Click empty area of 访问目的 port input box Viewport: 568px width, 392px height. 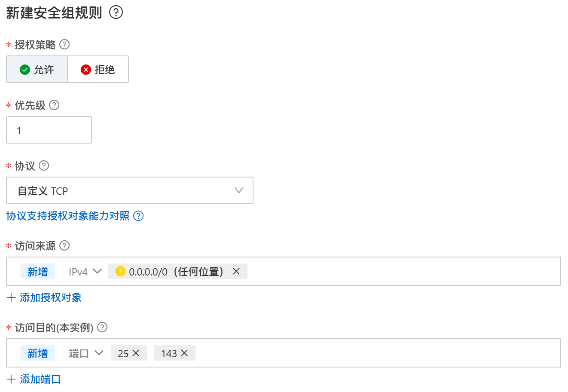coord(378,353)
